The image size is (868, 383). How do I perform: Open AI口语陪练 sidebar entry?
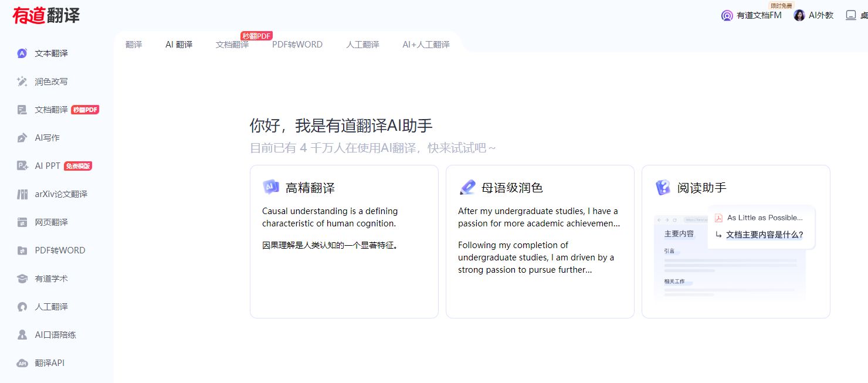tap(56, 335)
